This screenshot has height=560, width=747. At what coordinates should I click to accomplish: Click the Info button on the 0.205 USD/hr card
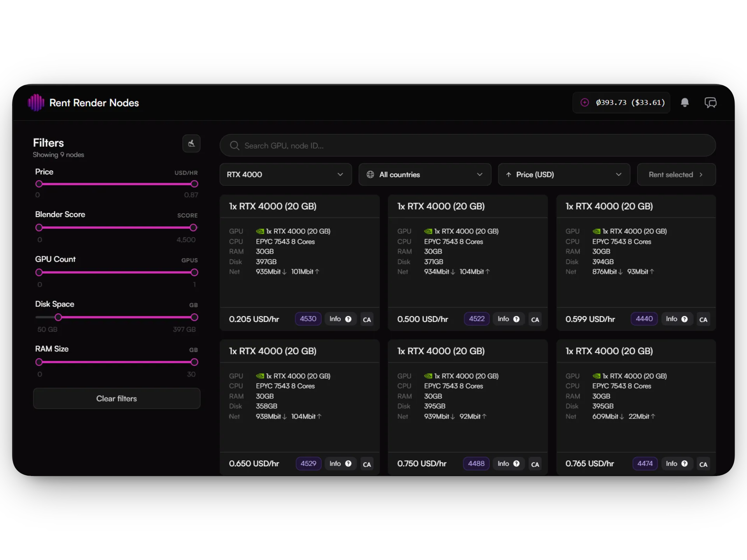(340, 319)
